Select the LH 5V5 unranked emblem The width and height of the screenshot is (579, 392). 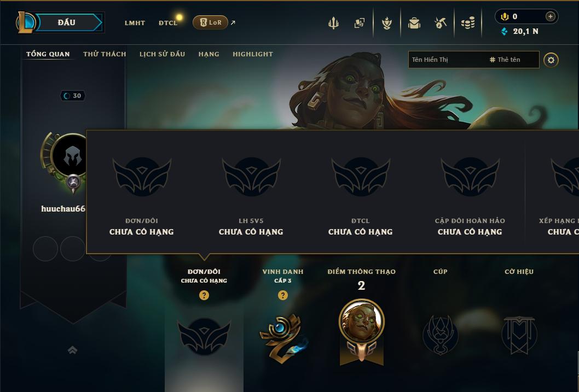[251, 176]
